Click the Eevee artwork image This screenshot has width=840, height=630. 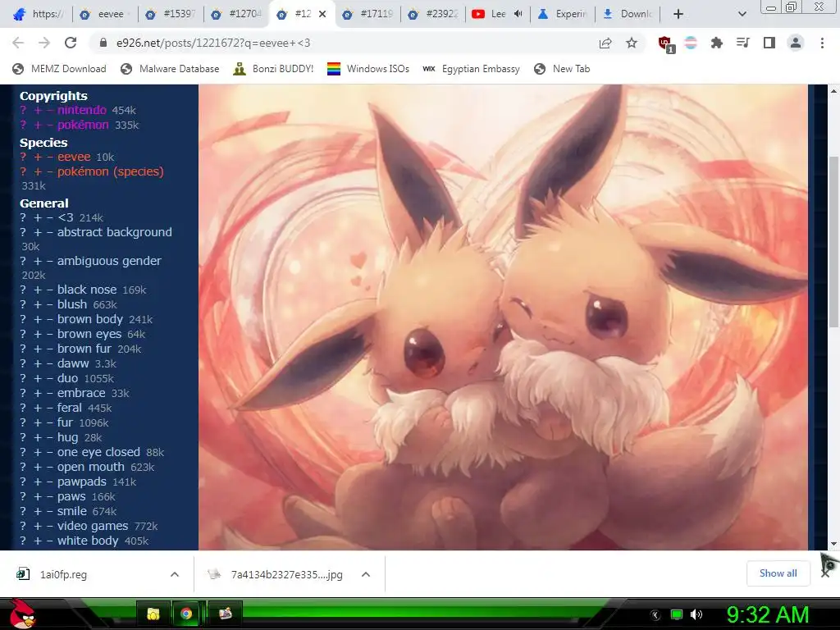503,317
